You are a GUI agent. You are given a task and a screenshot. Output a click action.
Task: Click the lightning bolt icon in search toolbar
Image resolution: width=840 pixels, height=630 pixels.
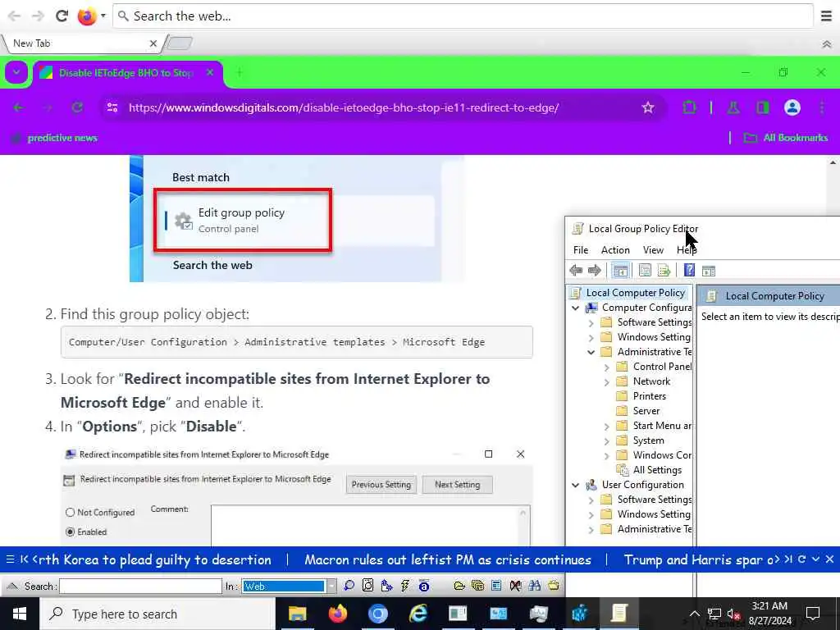pyautogui.click(x=405, y=586)
